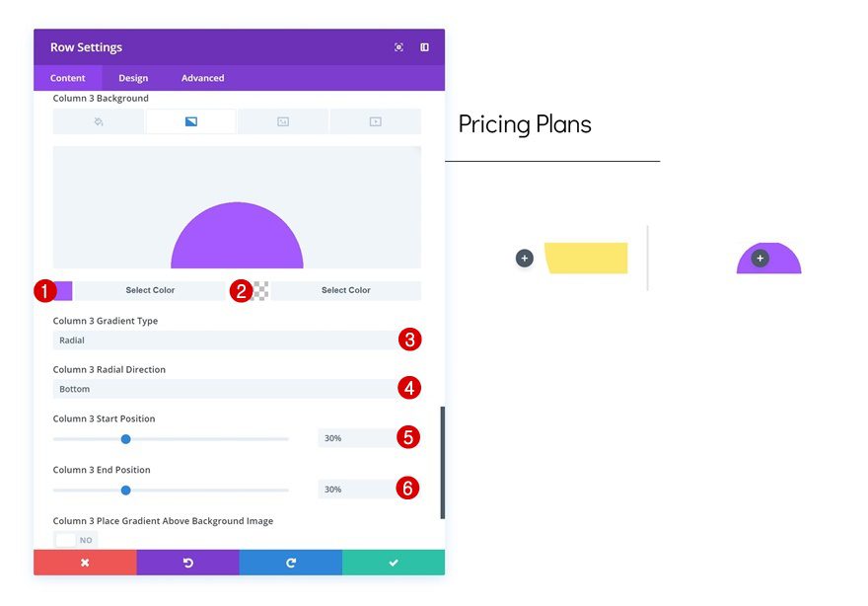This screenshot has height=606, width=868.
Task: Expand the Row Settings modal
Action: tap(398, 46)
